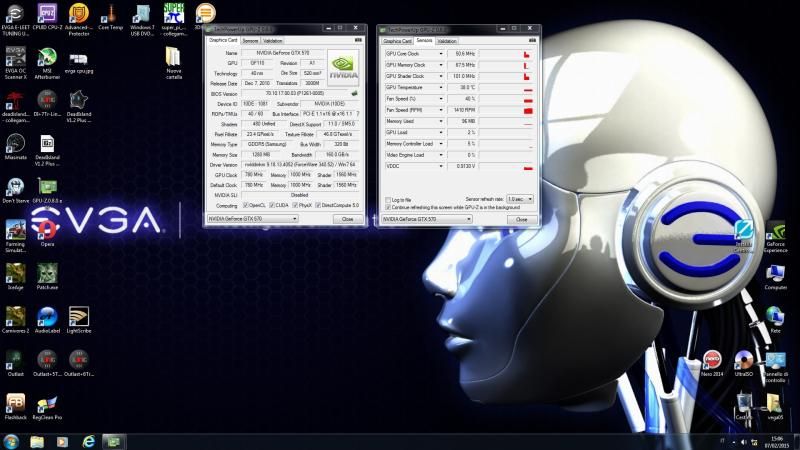Select the Windows 7 USB DVD tool icon

pos(142,19)
